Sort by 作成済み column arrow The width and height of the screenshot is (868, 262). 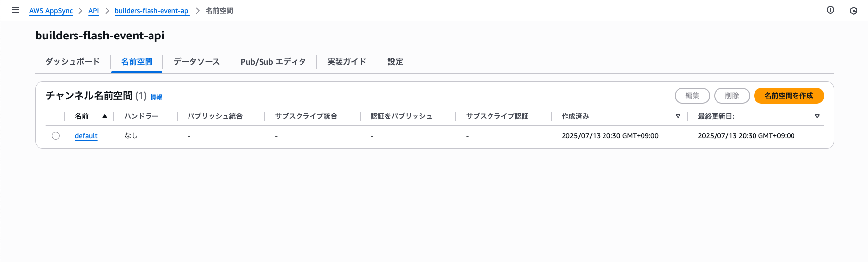point(678,116)
